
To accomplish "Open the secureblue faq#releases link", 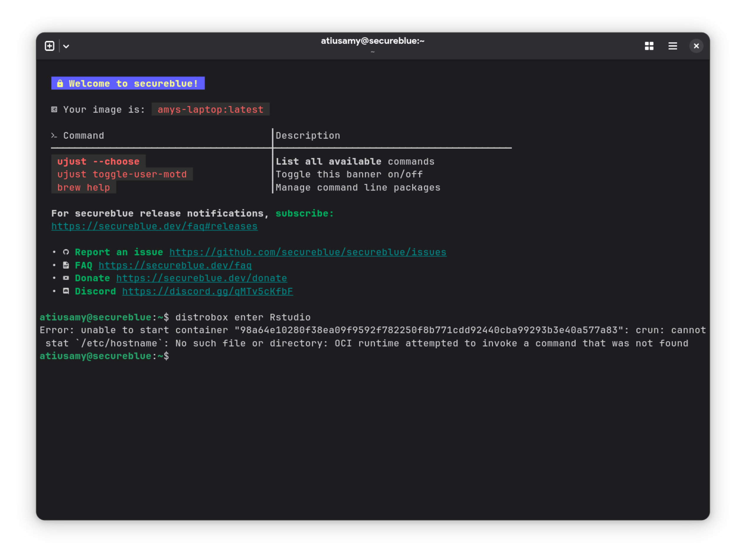I will (154, 226).
